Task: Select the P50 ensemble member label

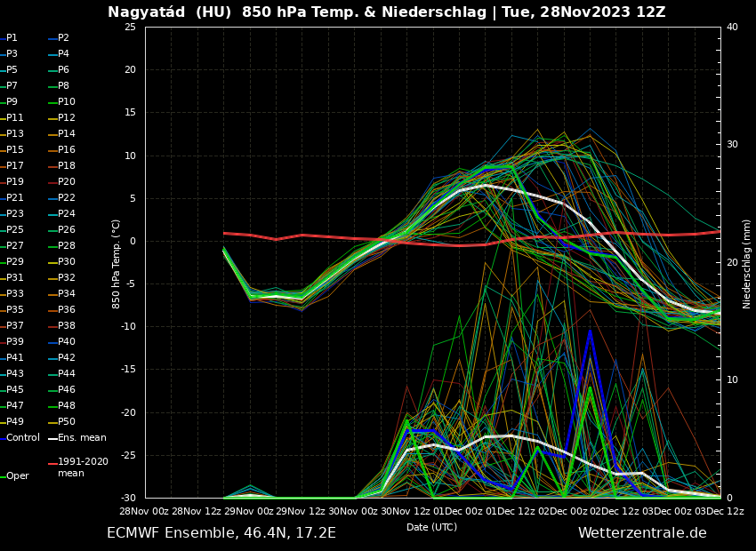Action: tap(67, 422)
